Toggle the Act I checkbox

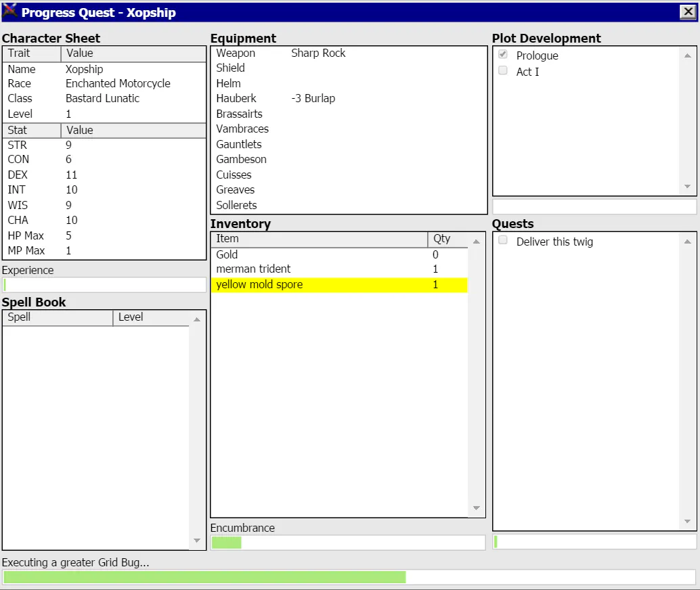503,70
